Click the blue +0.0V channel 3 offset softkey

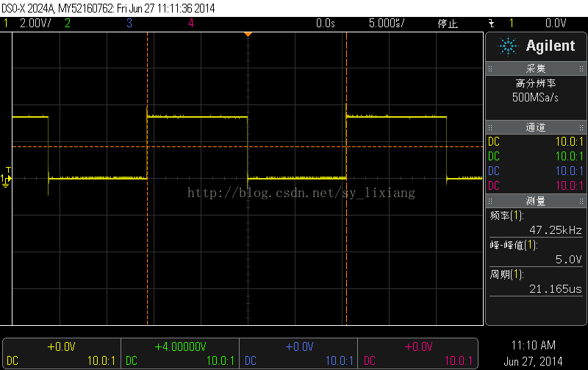point(299,354)
